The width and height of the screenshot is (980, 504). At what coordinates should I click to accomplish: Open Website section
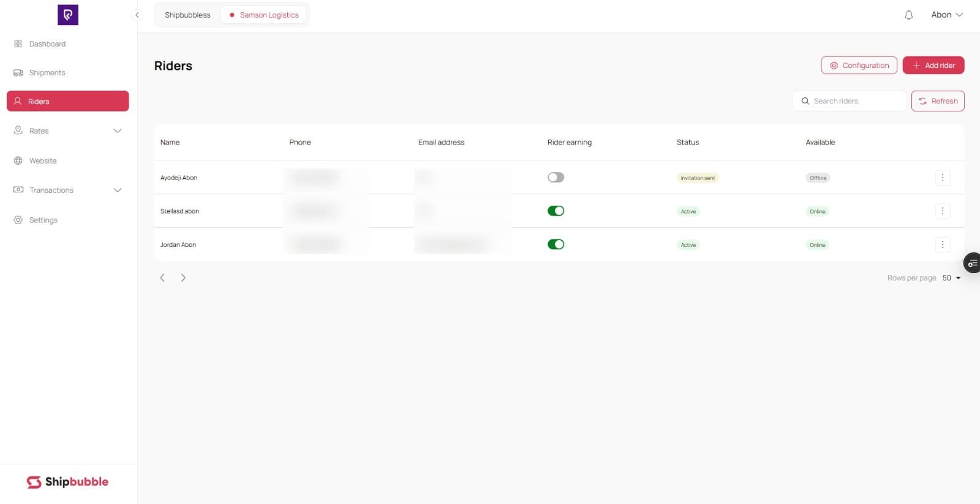(x=68, y=161)
